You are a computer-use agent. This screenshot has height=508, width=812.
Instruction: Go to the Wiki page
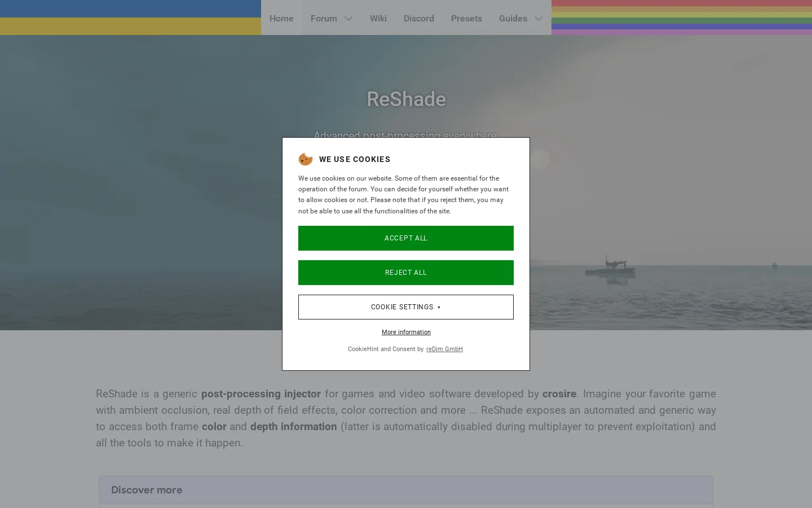coord(378,18)
